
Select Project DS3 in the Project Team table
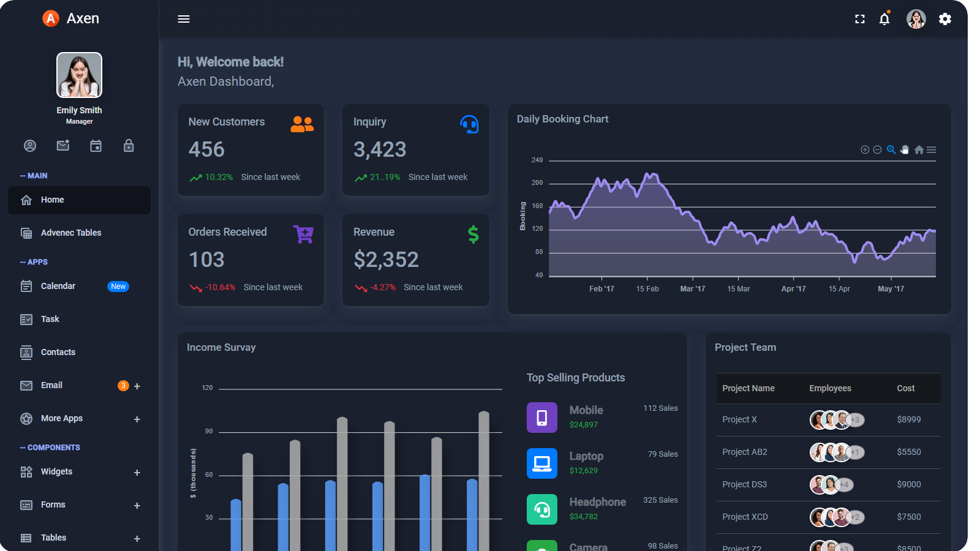click(745, 484)
